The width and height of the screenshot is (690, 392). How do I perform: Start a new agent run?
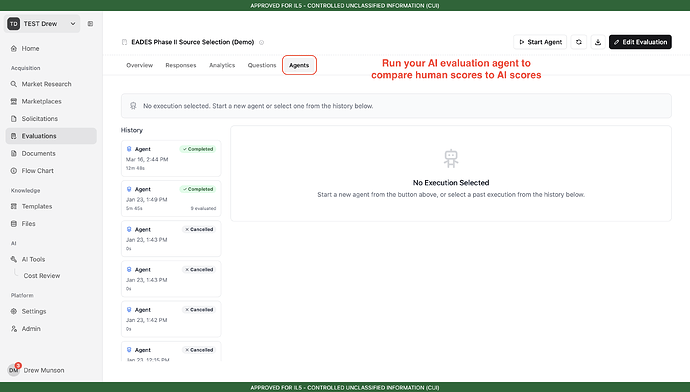[540, 42]
